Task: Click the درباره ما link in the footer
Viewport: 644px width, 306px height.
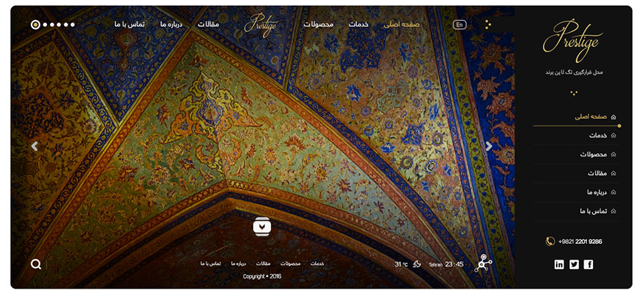Action: tap(238, 264)
